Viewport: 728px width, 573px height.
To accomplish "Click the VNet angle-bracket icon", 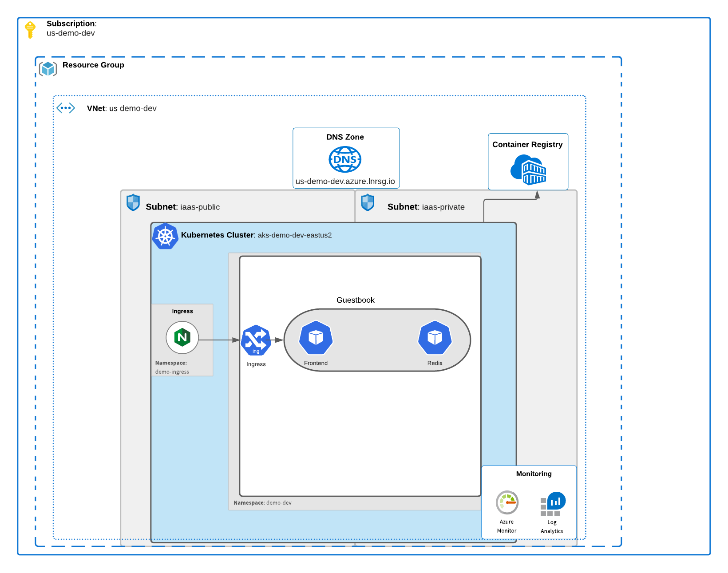I will [x=66, y=108].
